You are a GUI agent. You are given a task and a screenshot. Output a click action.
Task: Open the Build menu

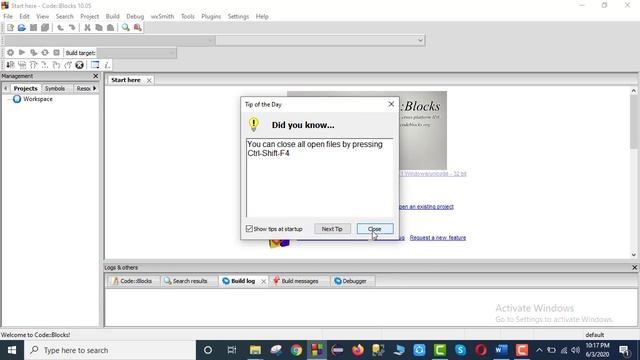pos(113,16)
